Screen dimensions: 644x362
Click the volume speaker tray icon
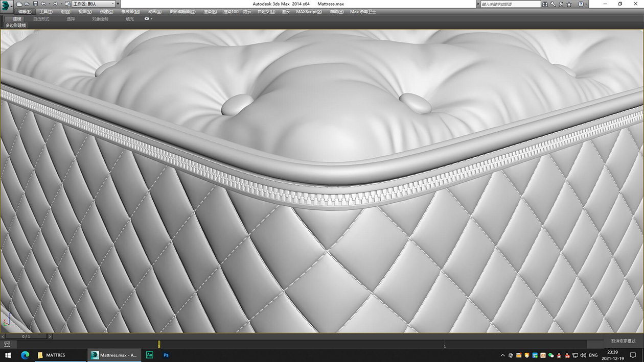pyautogui.click(x=583, y=355)
